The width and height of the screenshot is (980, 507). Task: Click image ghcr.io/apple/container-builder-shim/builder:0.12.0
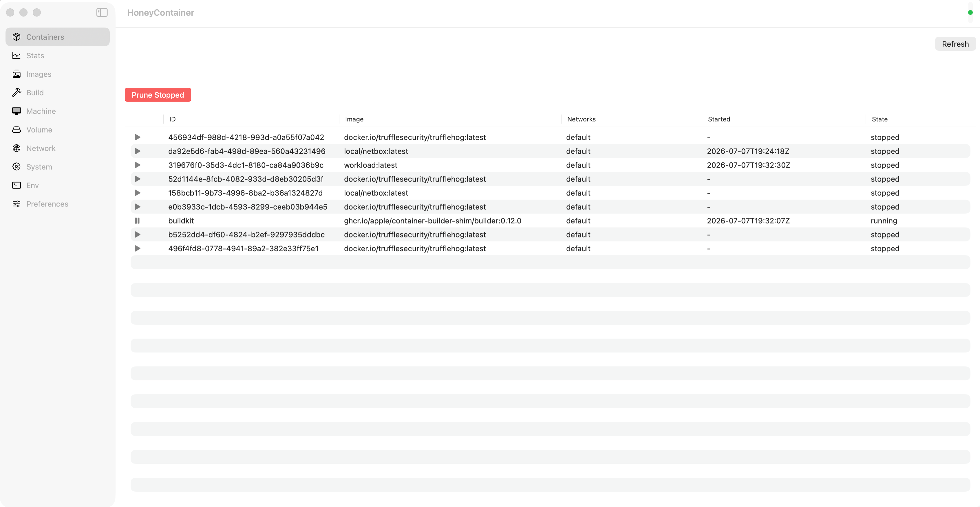click(433, 221)
